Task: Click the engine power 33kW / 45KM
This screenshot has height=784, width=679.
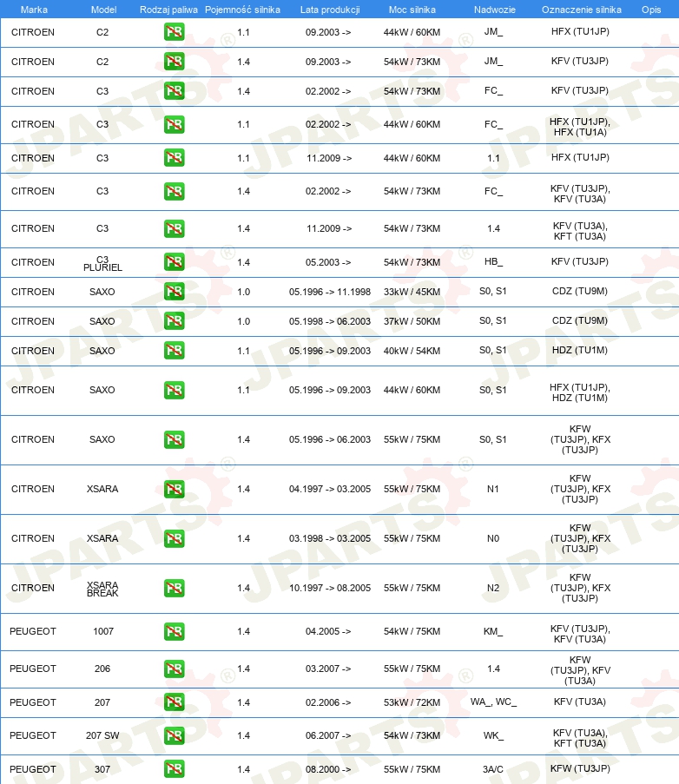Action: 412,292
